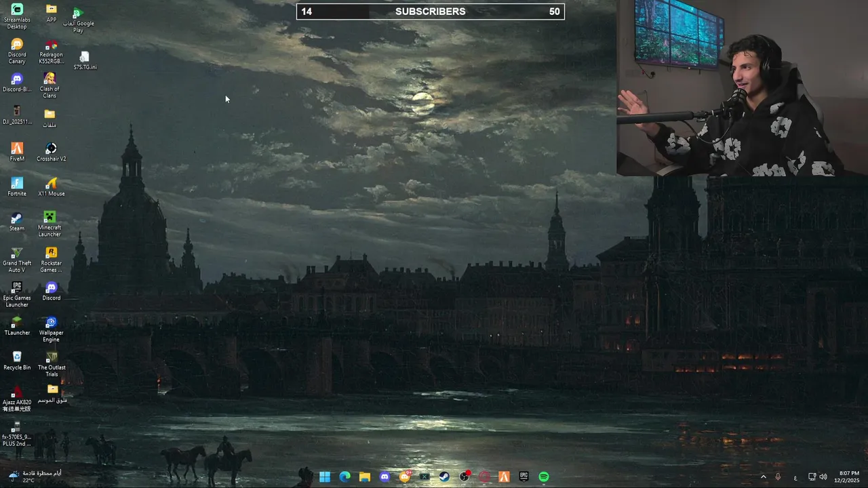Viewport: 868px width, 488px height.
Task: Click the microphone tray icon
Action: pyautogui.click(x=778, y=477)
